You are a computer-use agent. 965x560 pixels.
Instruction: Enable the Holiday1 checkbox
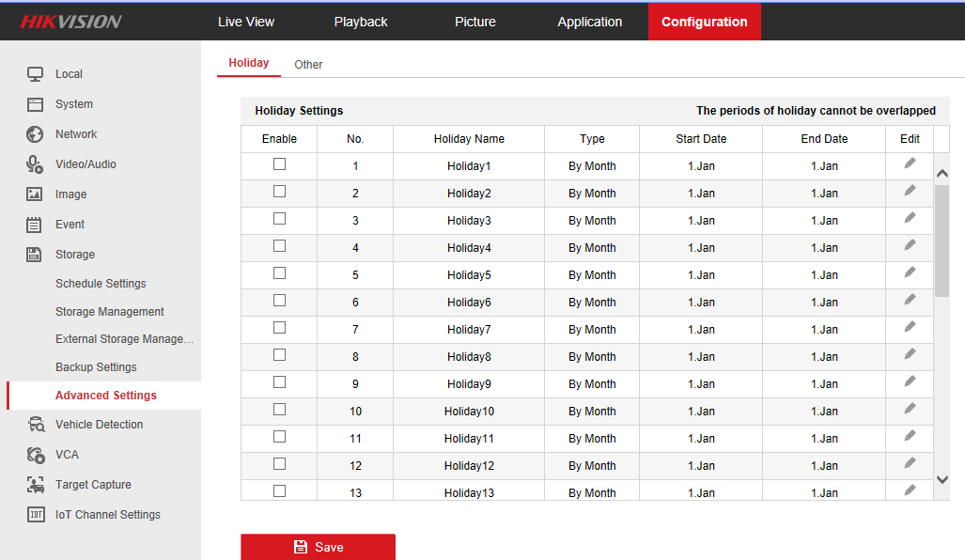pyautogui.click(x=279, y=164)
